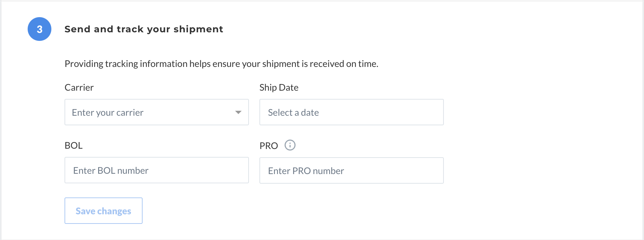Screen dimensions: 644x240
Task: Click the 'Save changes' label text
Action: tap(103, 211)
